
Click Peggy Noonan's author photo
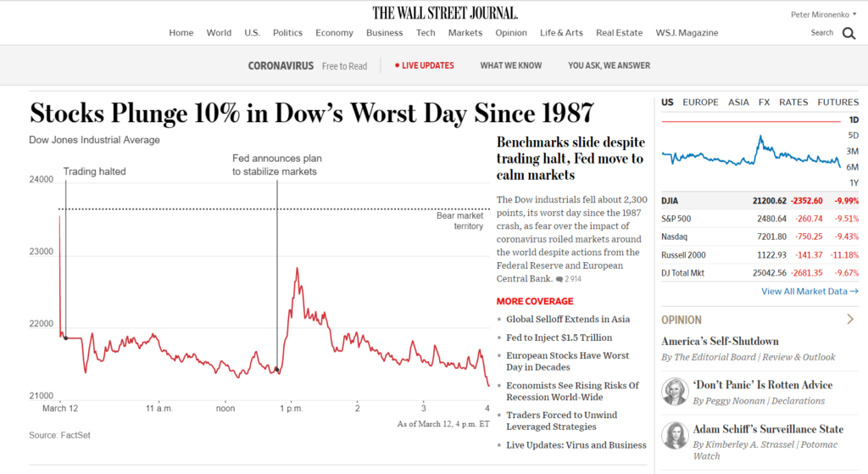click(x=675, y=392)
